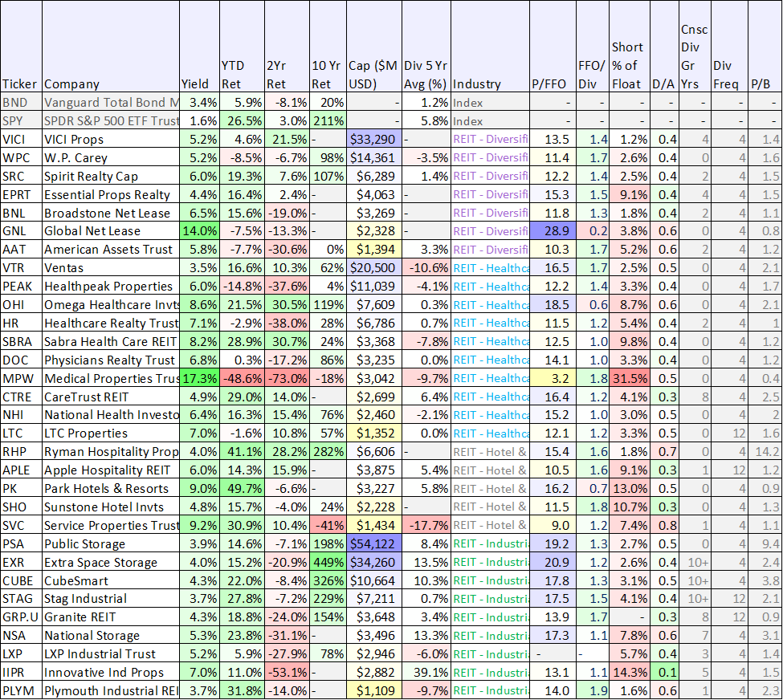783x700 pixels.
Task: Select the SBRA ticker cell
Action: pos(21,342)
